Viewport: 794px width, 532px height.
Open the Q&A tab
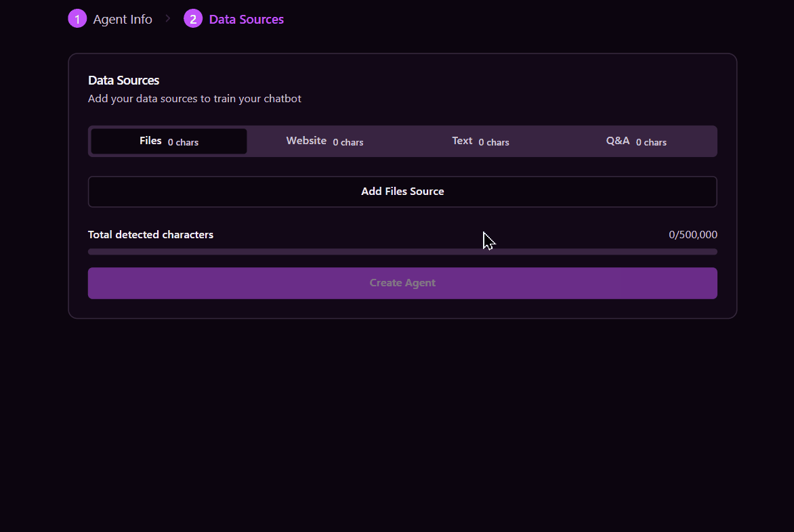click(x=637, y=141)
